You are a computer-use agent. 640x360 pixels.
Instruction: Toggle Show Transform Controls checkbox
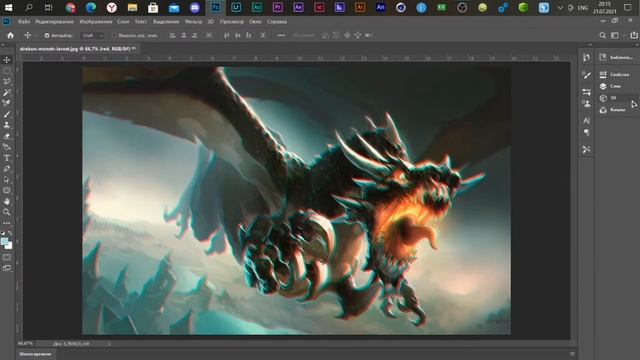click(x=114, y=36)
